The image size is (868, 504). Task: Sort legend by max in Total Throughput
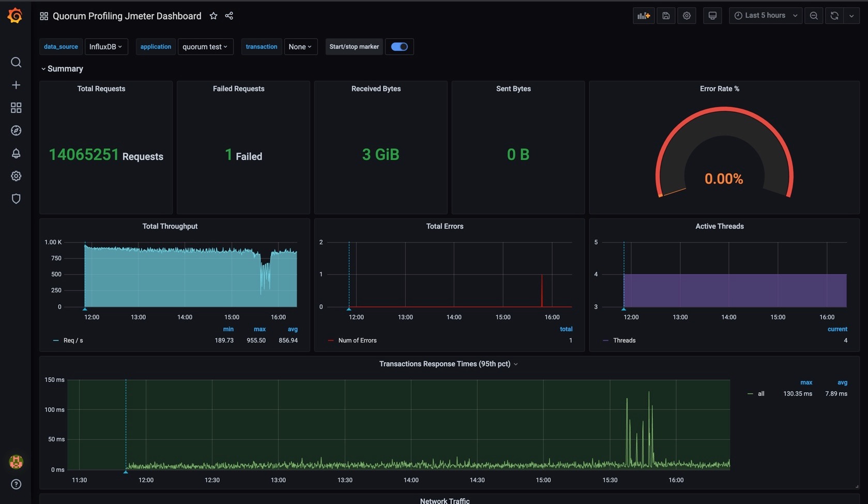point(260,329)
